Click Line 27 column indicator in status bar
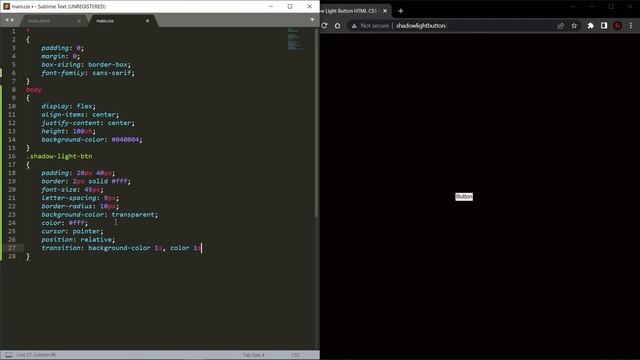The image size is (640, 360). [36, 355]
